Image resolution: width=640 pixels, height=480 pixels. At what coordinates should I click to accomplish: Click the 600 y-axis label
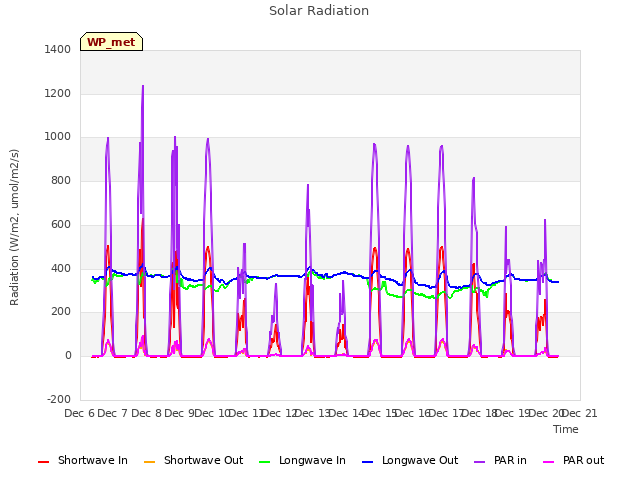(x=61, y=224)
